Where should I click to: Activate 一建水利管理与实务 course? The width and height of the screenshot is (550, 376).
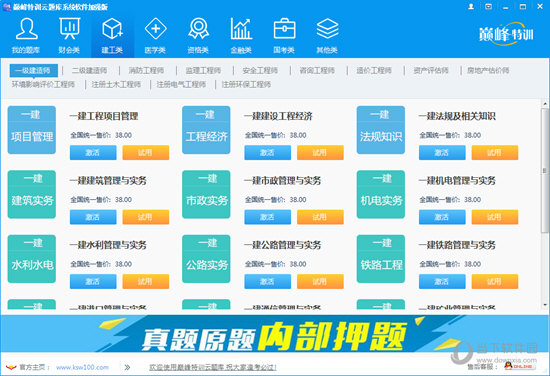tap(93, 281)
